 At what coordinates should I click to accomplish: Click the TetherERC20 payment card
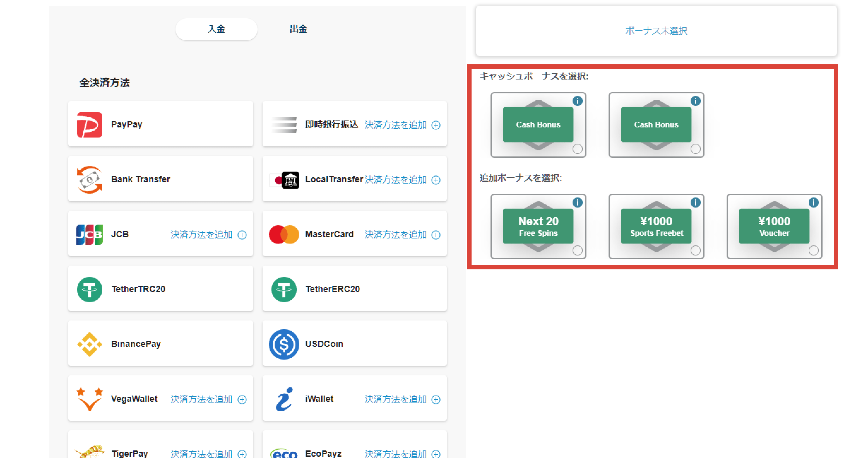(354, 289)
